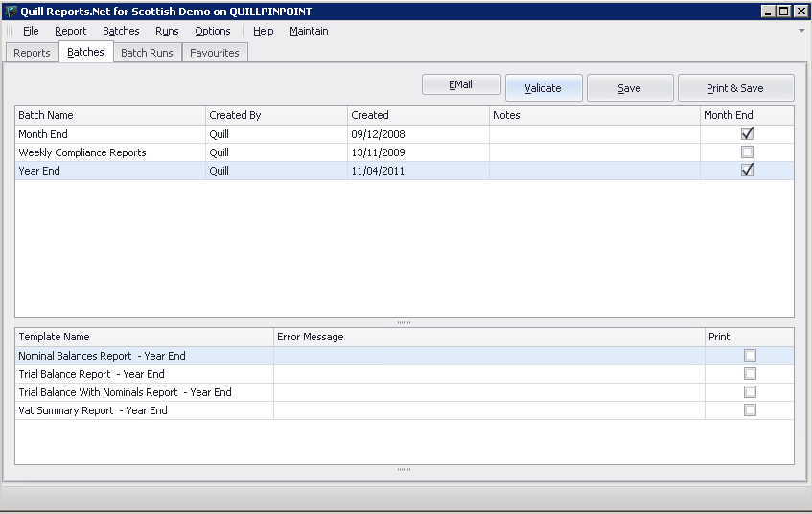The height and width of the screenshot is (514, 812).
Task: Click the Template Name column header
Action: pyautogui.click(x=145, y=337)
